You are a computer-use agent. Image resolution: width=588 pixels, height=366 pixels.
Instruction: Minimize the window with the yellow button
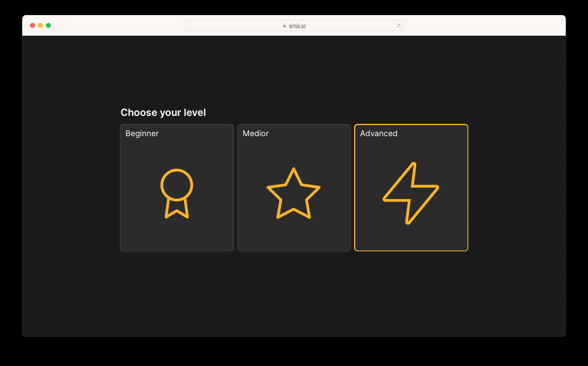point(40,25)
